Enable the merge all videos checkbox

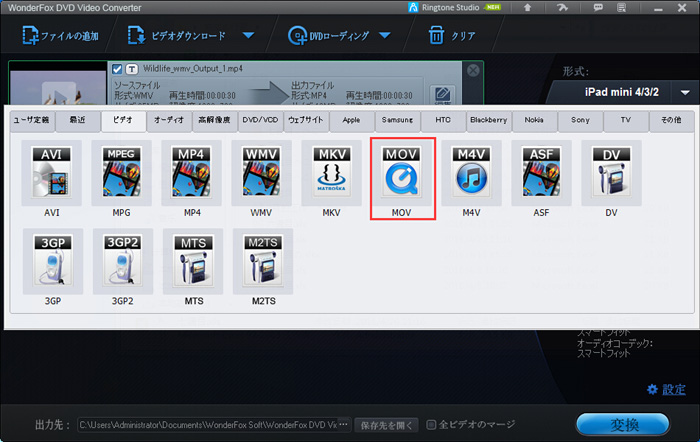pos(431,424)
